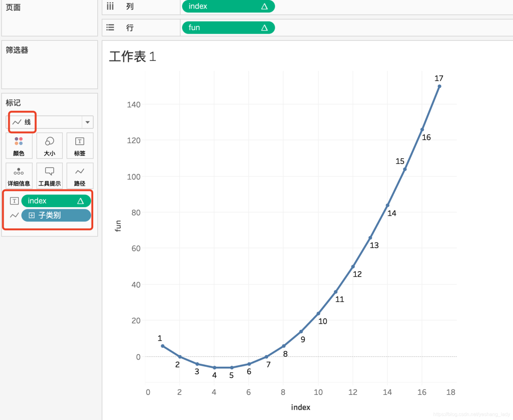Screen dimensions: 513x420
Task: Select the data point labeled 8
Action: (284, 346)
